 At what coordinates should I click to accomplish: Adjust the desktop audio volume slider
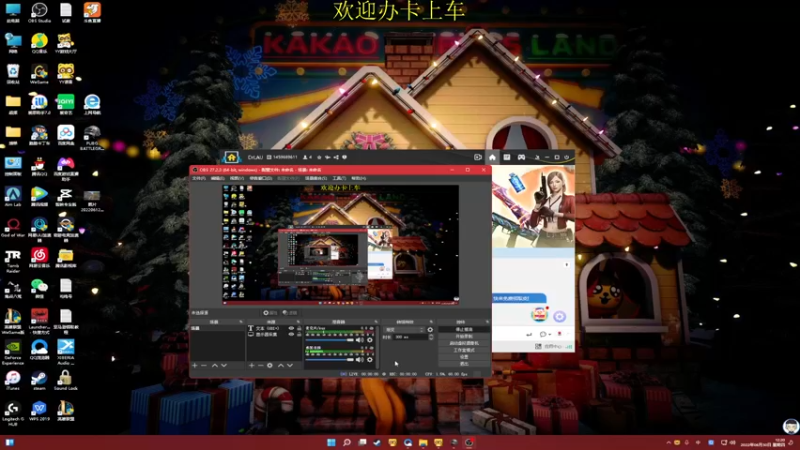click(330, 360)
